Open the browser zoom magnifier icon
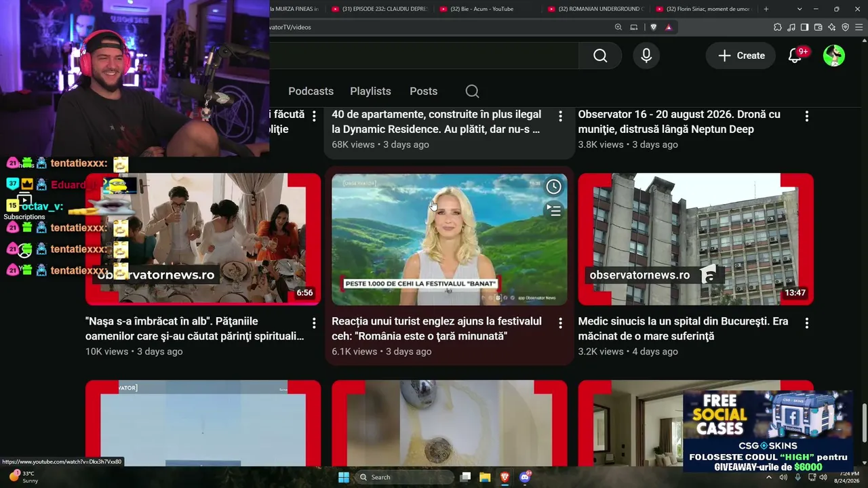Viewport: 868px width, 488px height. [x=618, y=27]
